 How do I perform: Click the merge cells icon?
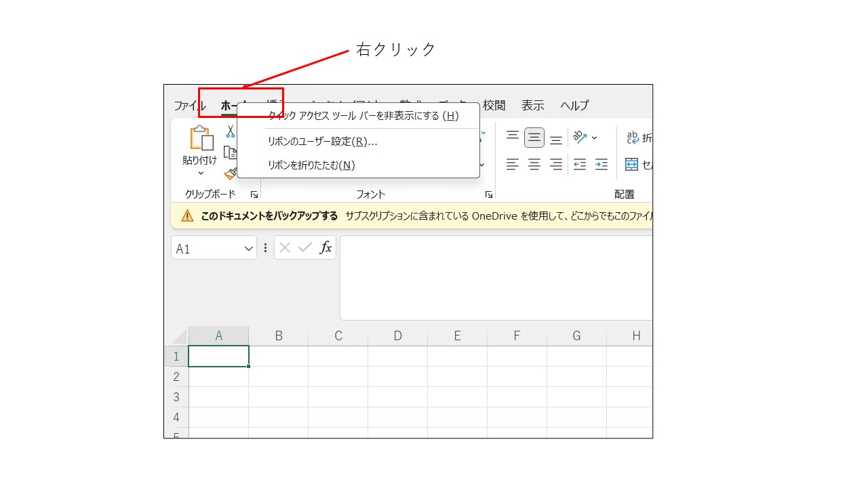(631, 164)
